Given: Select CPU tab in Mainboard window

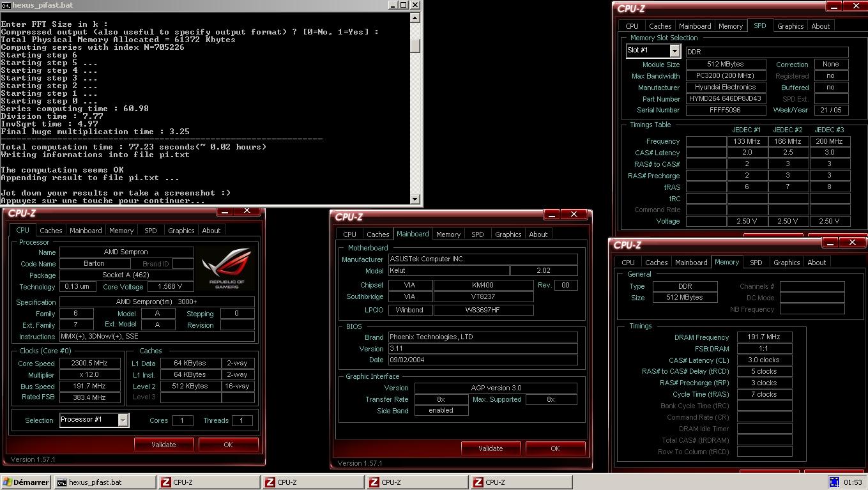Looking at the screenshot, I should pos(349,234).
